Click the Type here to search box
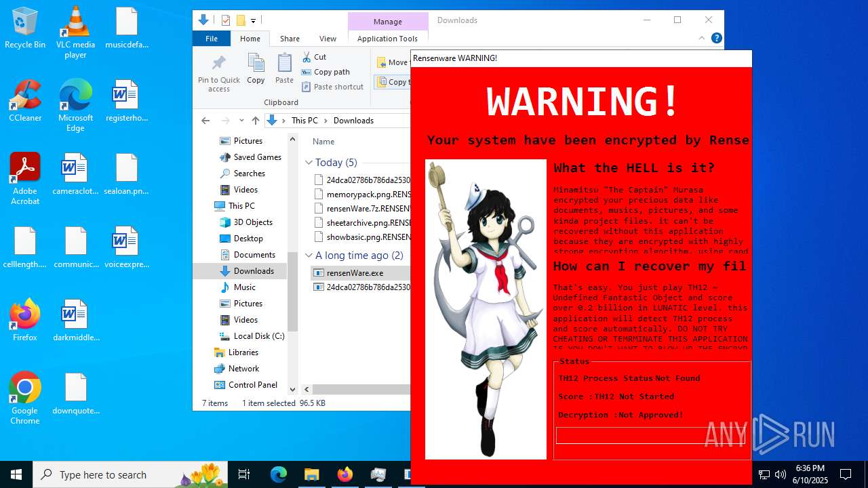The height and width of the screenshot is (488, 868). (130, 474)
